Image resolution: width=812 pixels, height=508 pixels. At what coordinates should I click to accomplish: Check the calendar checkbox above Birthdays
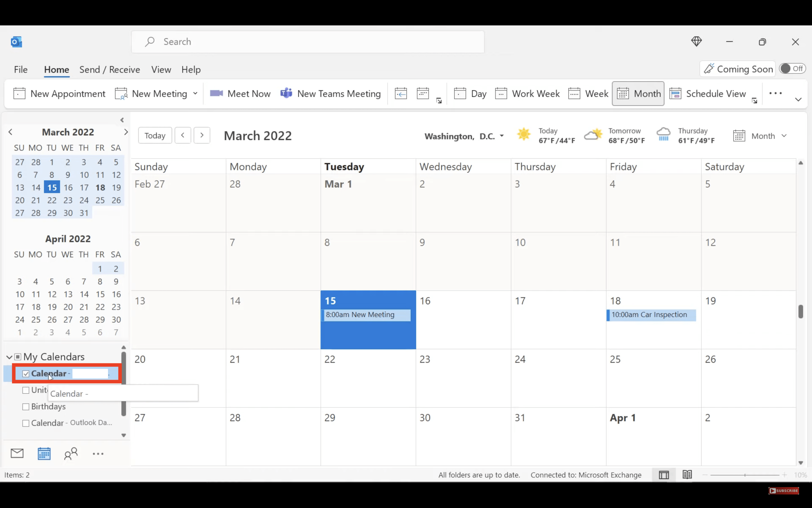click(x=26, y=390)
